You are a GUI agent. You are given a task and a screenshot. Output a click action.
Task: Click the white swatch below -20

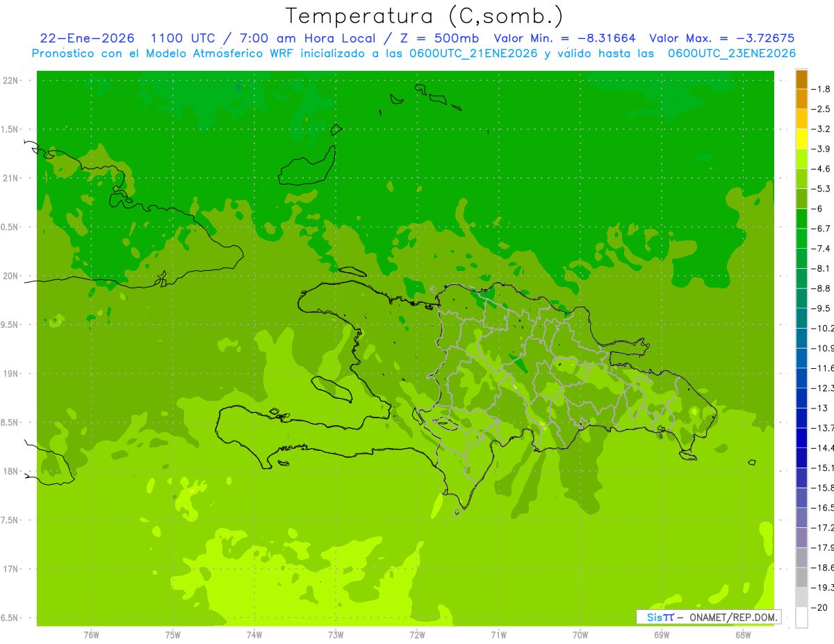801,617
